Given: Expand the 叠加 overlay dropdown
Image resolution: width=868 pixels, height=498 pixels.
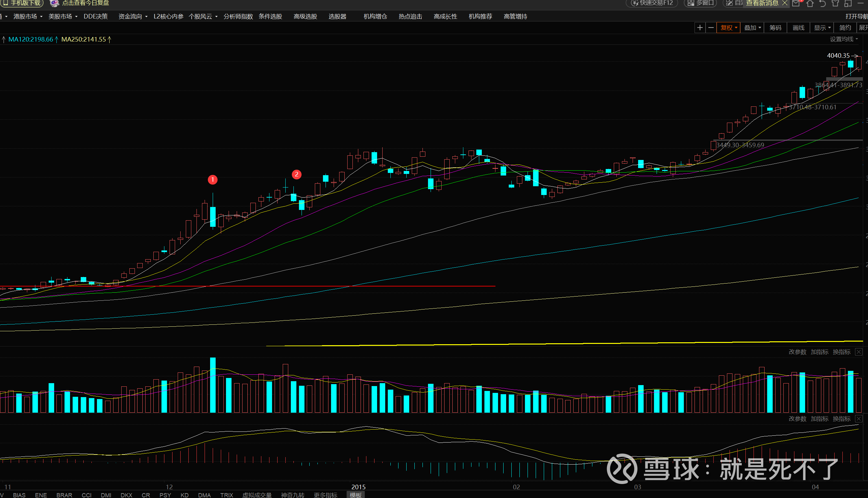Looking at the screenshot, I should tap(752, 28).
